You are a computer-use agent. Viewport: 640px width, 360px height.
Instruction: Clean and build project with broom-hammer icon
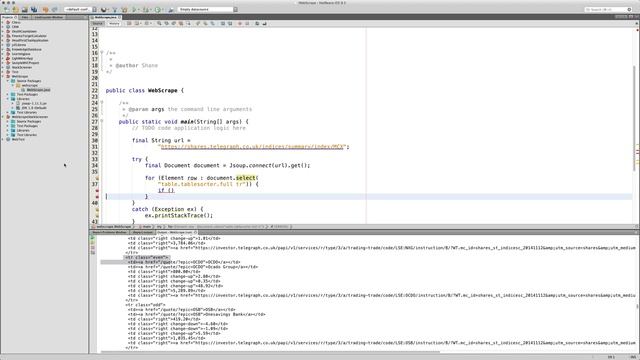(x=124, y=9)
